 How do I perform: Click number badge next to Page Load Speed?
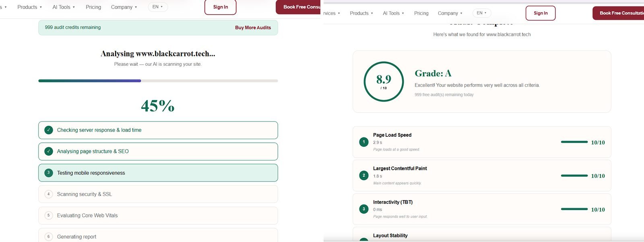pyautogui.click(x=364, y=142)
